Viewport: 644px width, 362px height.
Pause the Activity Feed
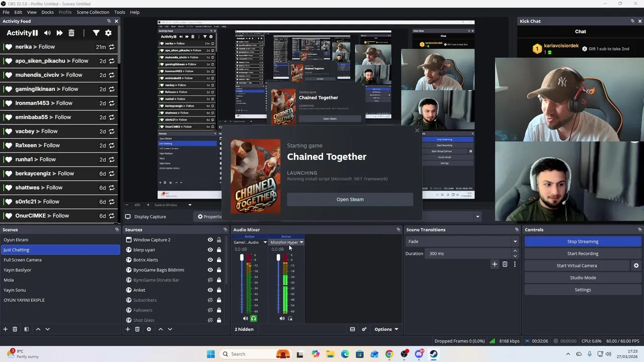point(35,33)
